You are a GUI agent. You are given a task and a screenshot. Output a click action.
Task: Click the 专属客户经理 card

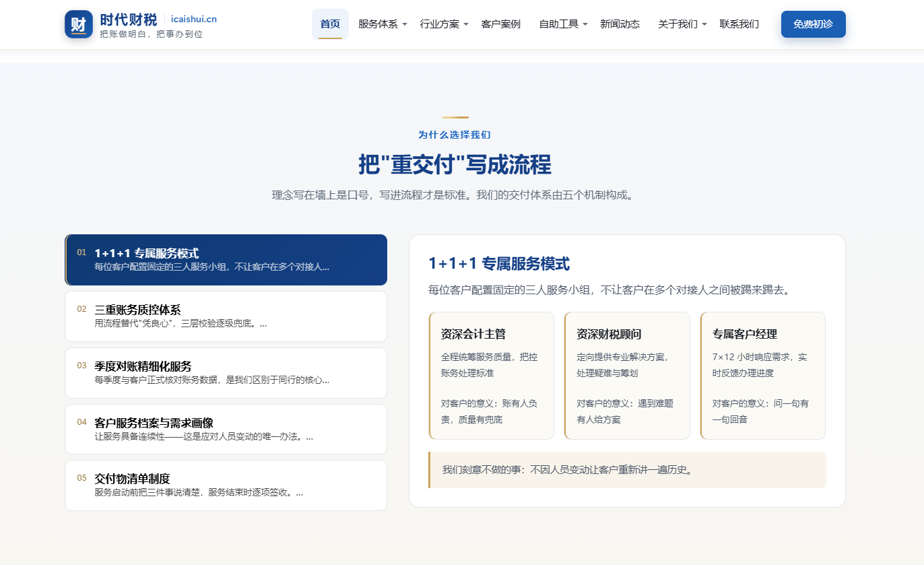762,376
